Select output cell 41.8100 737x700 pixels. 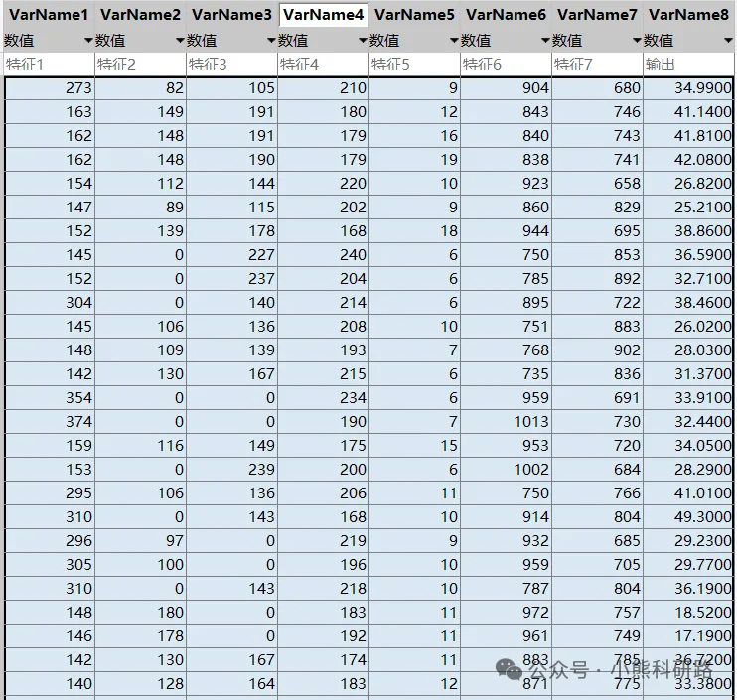[688, 136]
